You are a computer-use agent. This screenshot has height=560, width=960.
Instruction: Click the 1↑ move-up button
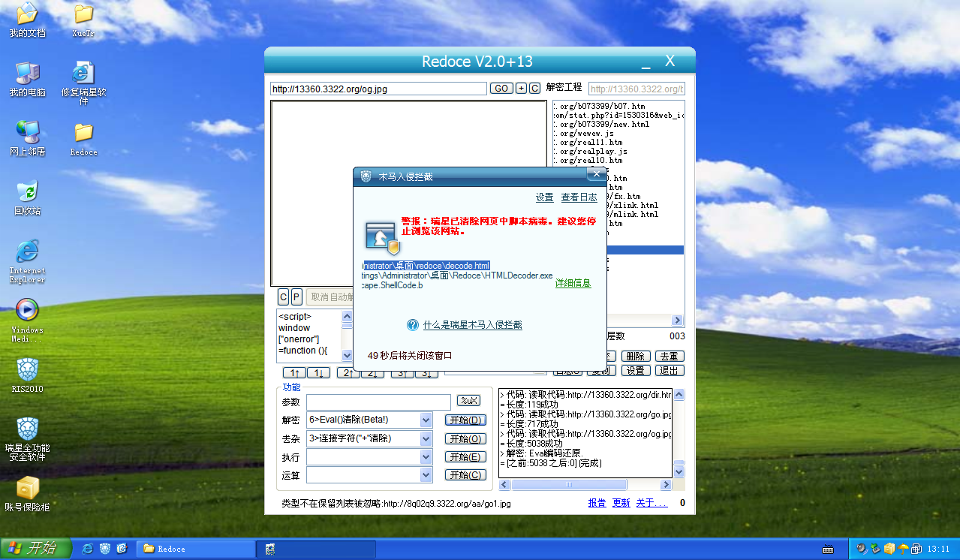(294, 372)
